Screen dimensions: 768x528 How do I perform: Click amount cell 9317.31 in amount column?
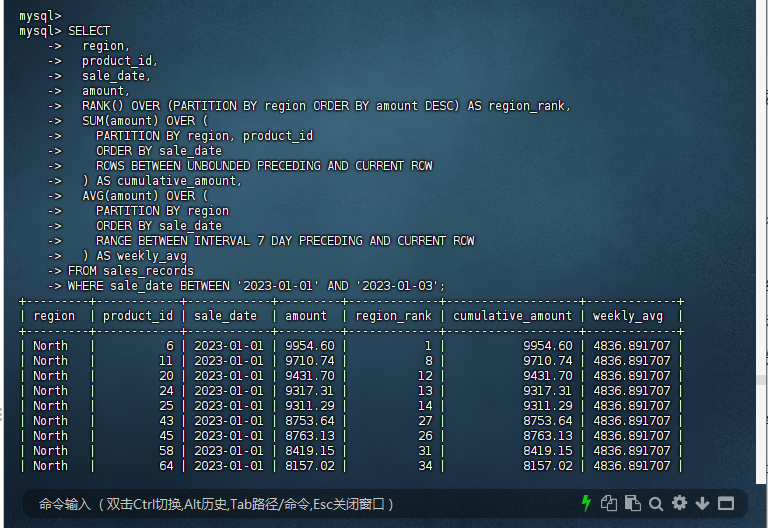pyautogui.click(x=310, y=391)
